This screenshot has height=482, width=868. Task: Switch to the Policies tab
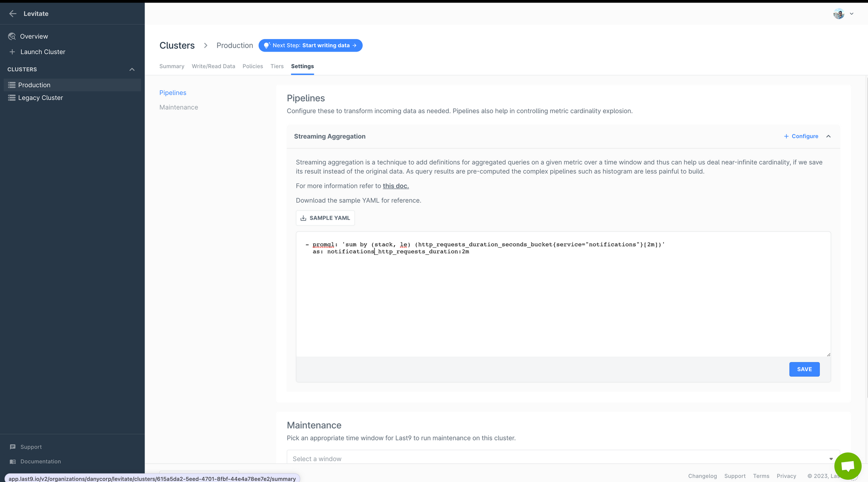253,66
